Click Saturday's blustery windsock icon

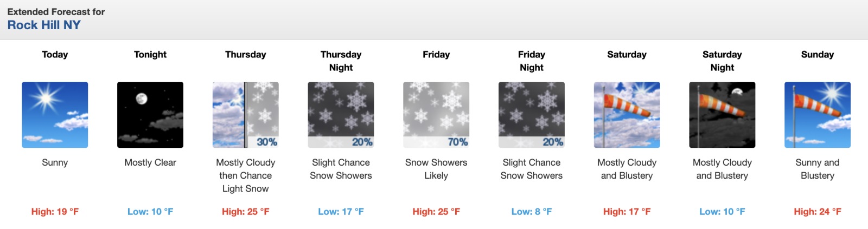pos(627,115)
